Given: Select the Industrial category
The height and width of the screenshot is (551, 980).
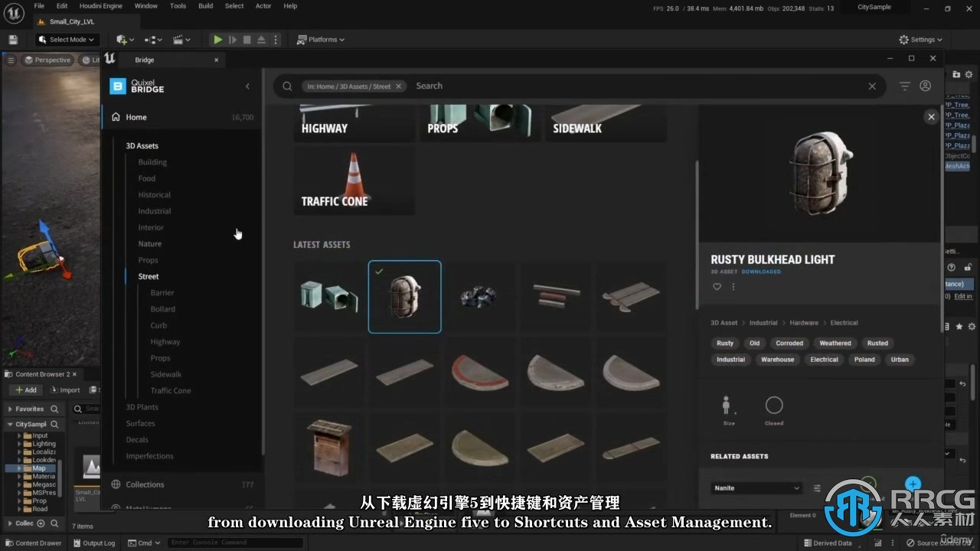Looking at the screenshot, I should click(155, 211).
